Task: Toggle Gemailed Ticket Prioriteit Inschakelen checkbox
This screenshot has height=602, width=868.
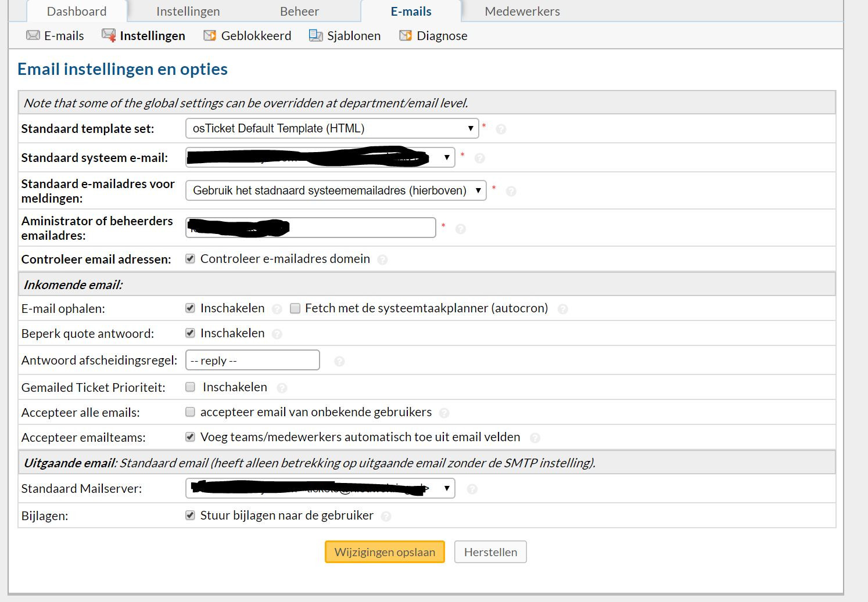Action: pyautogui.click(x=190, y=387)
